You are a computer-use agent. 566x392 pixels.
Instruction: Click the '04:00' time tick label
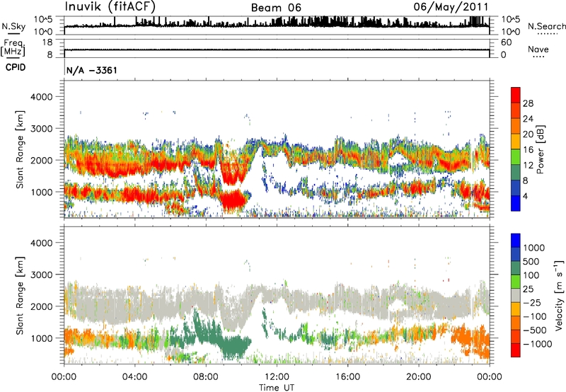click(134, 377)
